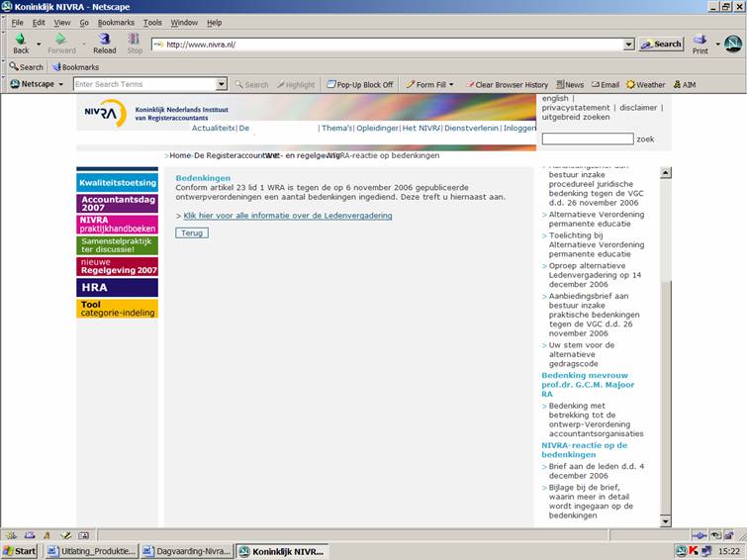This screenshot has height=560, width=747.
Task: Open the search terms dropdown arrow
Action: pyautogui.click(x=221, y=84)
